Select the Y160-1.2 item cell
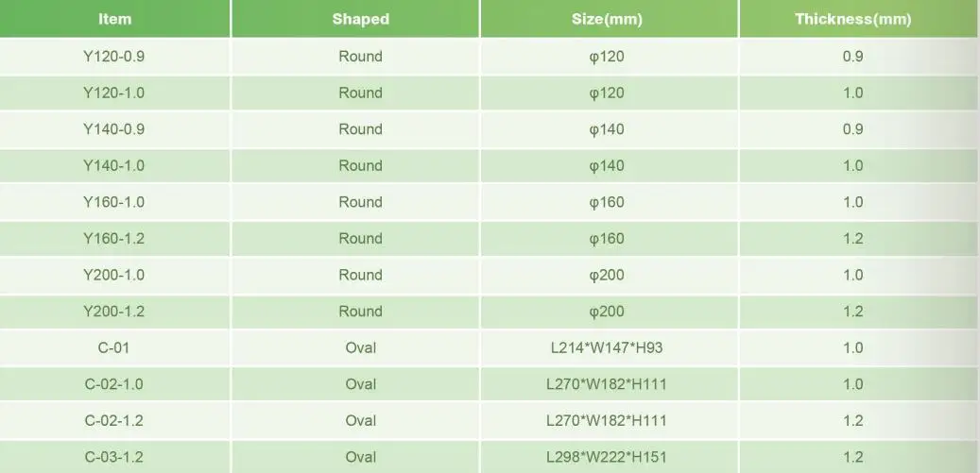 pyautogui.click(x=115, y=238)
